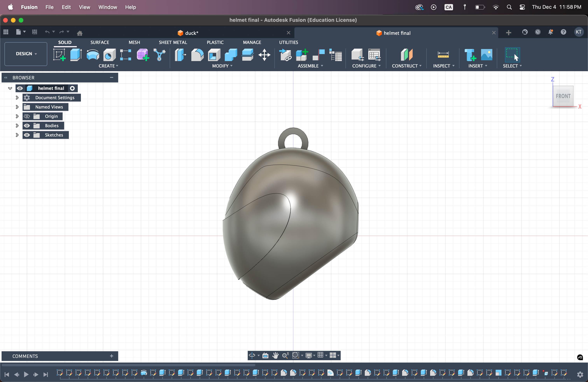Switch to the SURFACE ribbon tab
The width and height of the screenshot is (588, 382).
pyautogui.click(x=100, y=42)
